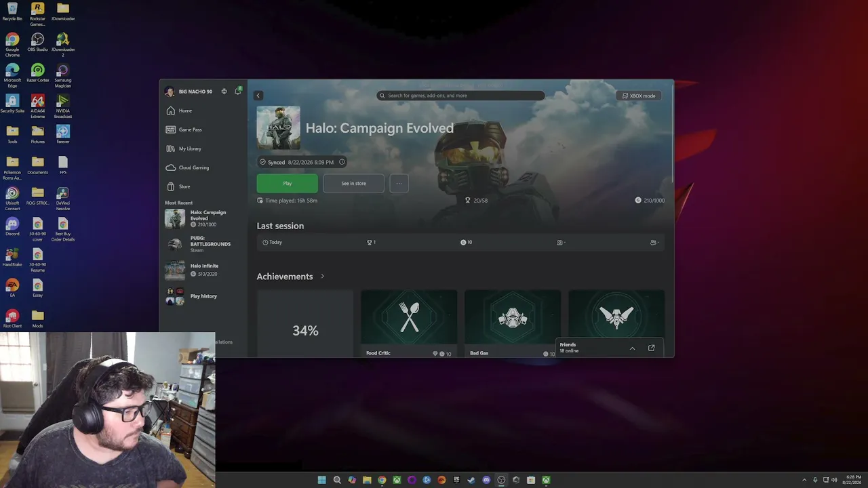Select Halo: Campaign Evolved in Most Recent
The width and height of the screenshot is (868, 488).
coord(203,218)
